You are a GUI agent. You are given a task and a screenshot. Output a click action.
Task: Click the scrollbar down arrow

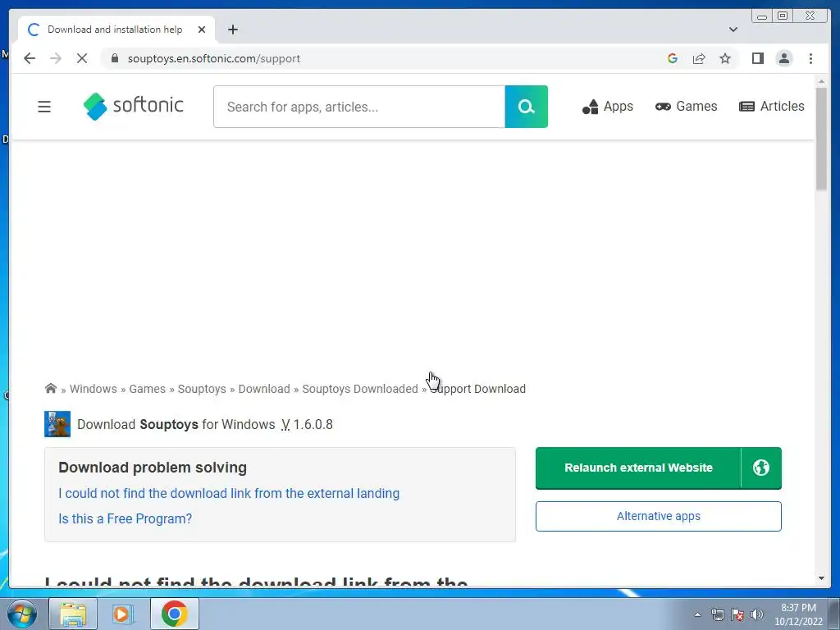click(821, 578)
